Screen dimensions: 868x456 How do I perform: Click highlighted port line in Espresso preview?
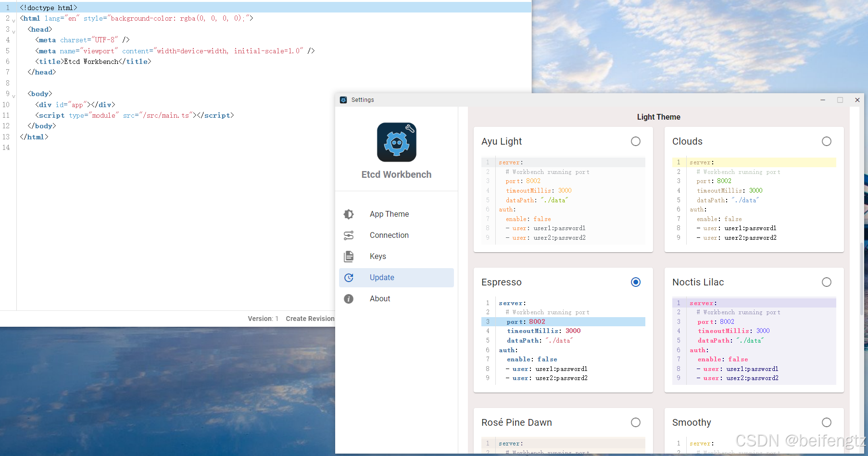pos(563,322)
